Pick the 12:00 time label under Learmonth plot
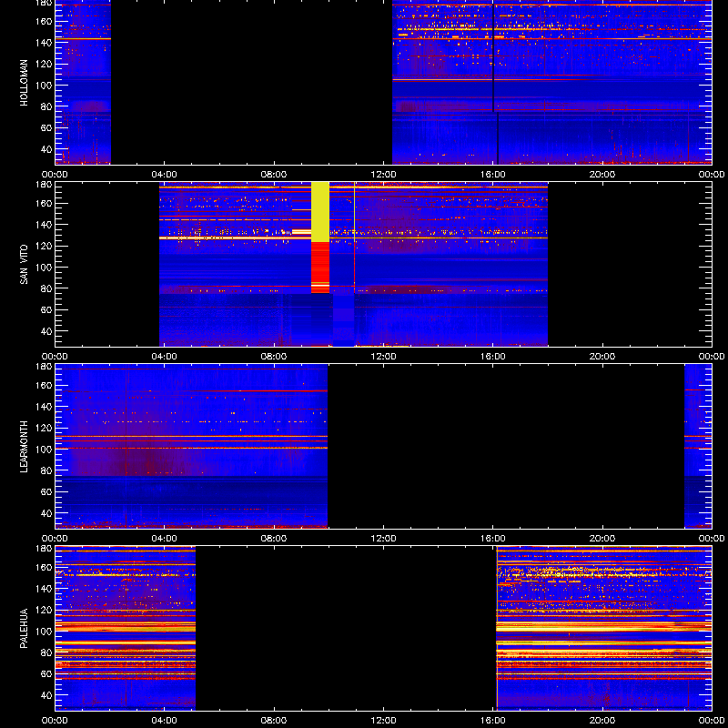728x728 pixels. tap(383, 539)
